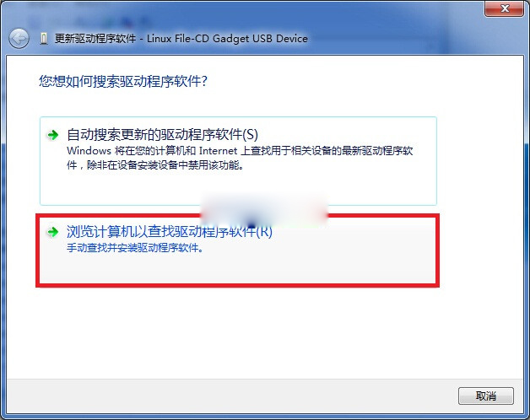The height and width of the screenshot is (420, 530).
Task: Click Linux File-CD Gadget USB Device text
Action: point(227,39)
